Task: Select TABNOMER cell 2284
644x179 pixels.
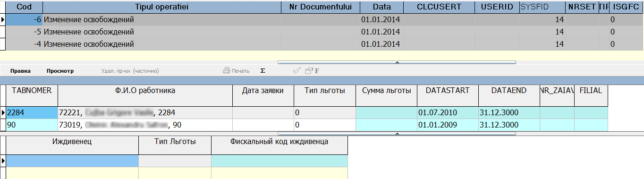Action: (32, 113)
